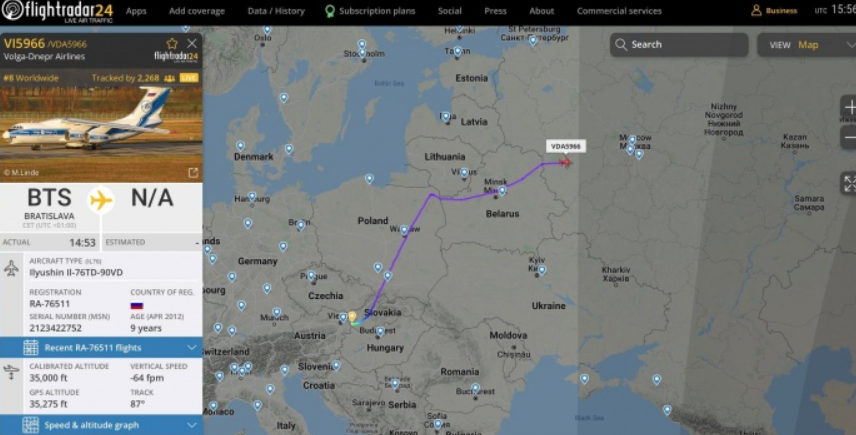
Task: Click the Bratislava airport marker on the map
Action: coord(352,317)
